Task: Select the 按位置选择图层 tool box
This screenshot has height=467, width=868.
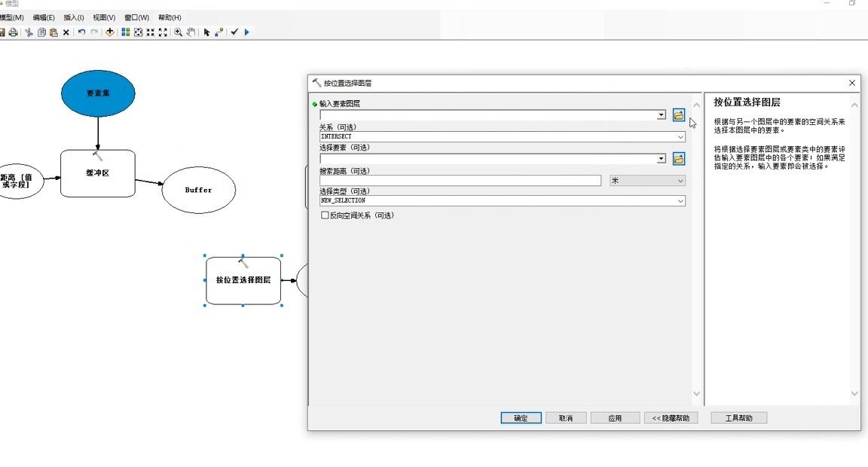Action: (x=243, y=280)
